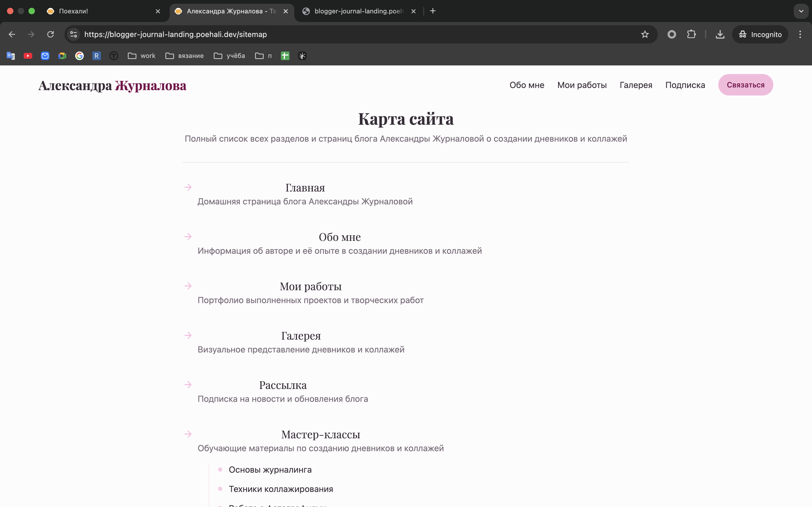Click the site controls icon in the address bar
812x507 pixels.
(x=73, y=34)
